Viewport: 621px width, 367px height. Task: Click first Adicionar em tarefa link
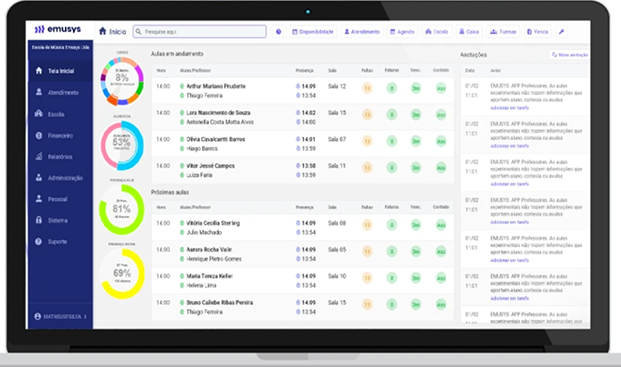pos(509,108)
